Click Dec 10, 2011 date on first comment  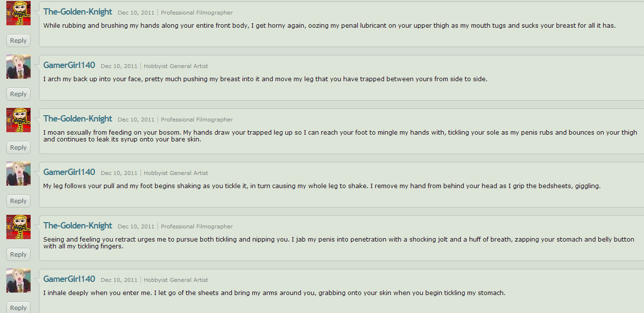(x=136, y=13)
